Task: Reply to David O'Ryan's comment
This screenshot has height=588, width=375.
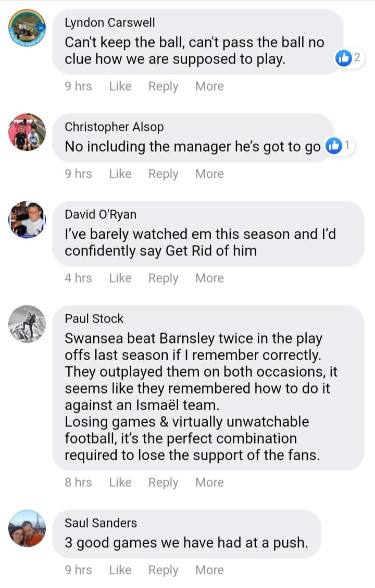Action: (163, 278)
